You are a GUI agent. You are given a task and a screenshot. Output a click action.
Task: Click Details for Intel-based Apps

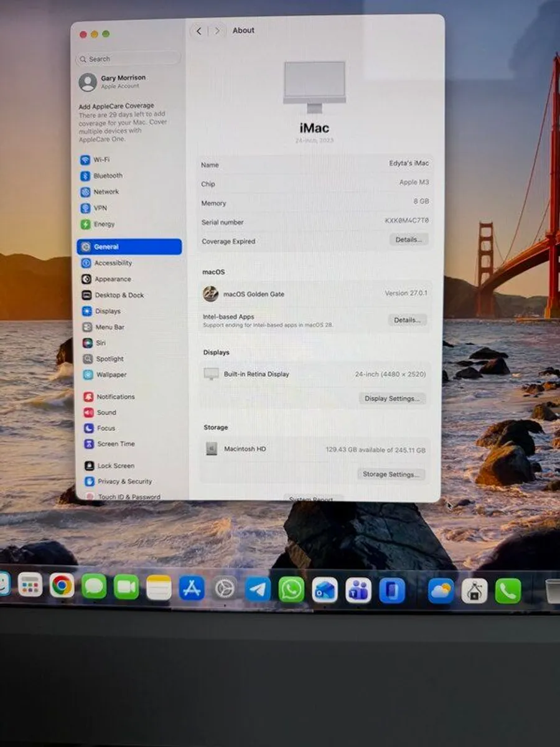[408, 320]
